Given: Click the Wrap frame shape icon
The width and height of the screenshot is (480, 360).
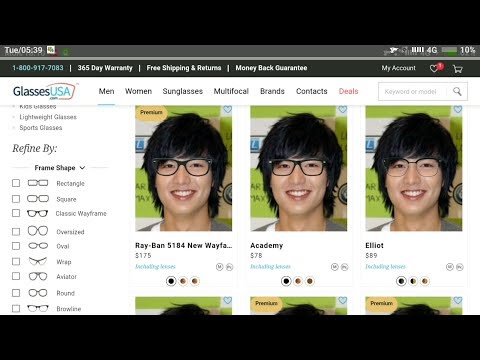Looking at the screenshot, I should 38,261.
